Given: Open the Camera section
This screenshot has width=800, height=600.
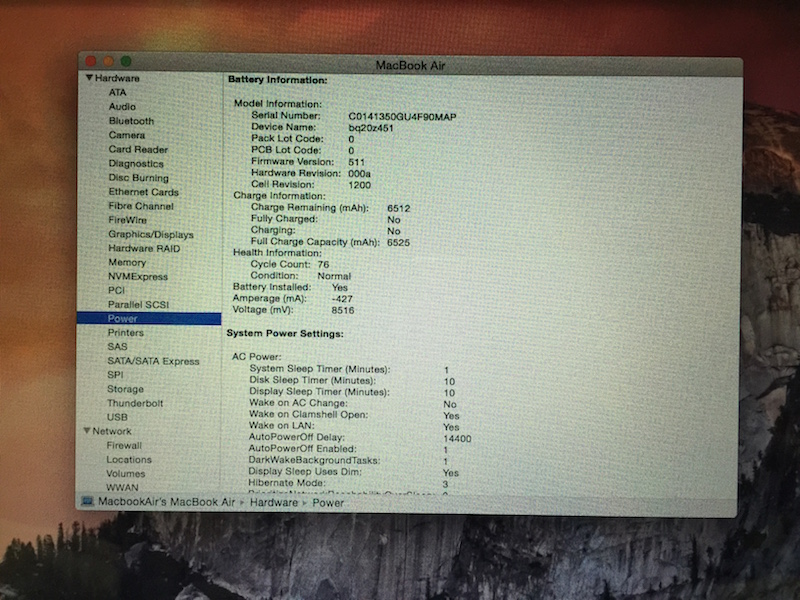Looking at the screenshot, I should click(x=127, y=135).
